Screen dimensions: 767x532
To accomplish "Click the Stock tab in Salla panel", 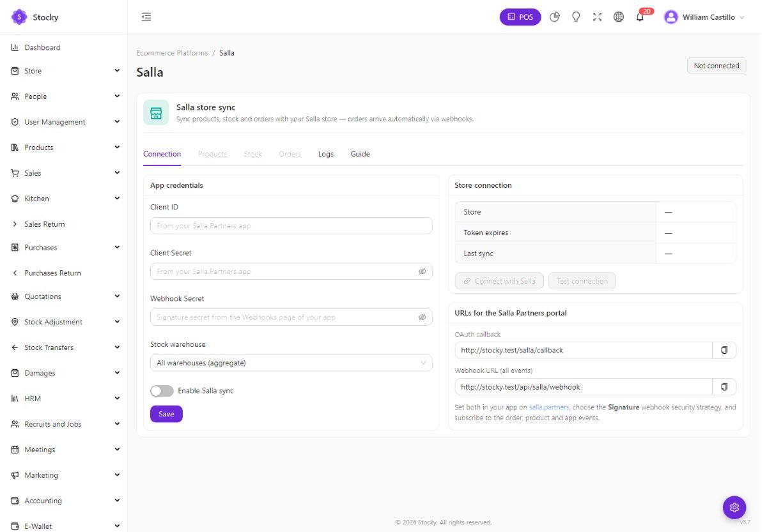I will coord(252,154).
